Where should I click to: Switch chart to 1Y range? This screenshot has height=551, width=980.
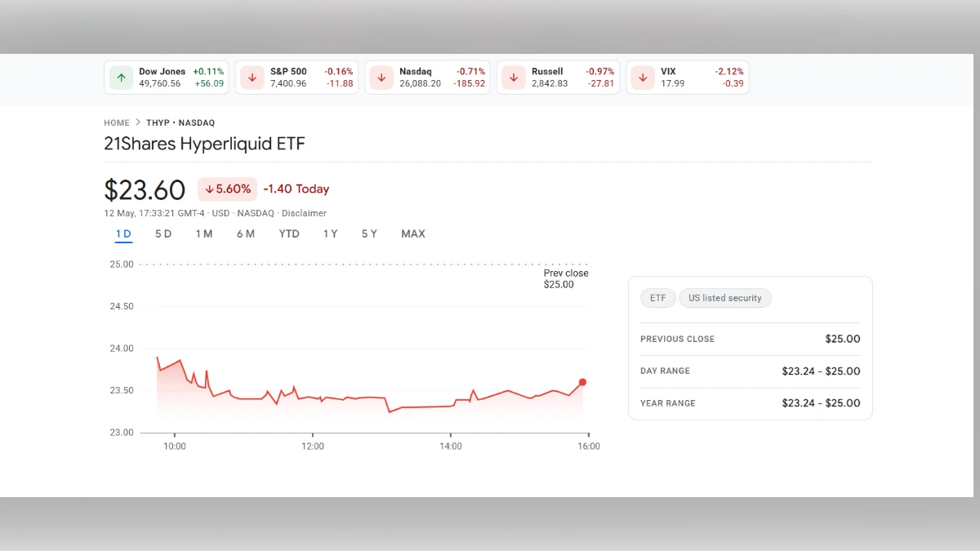click(x=330, y=234)
